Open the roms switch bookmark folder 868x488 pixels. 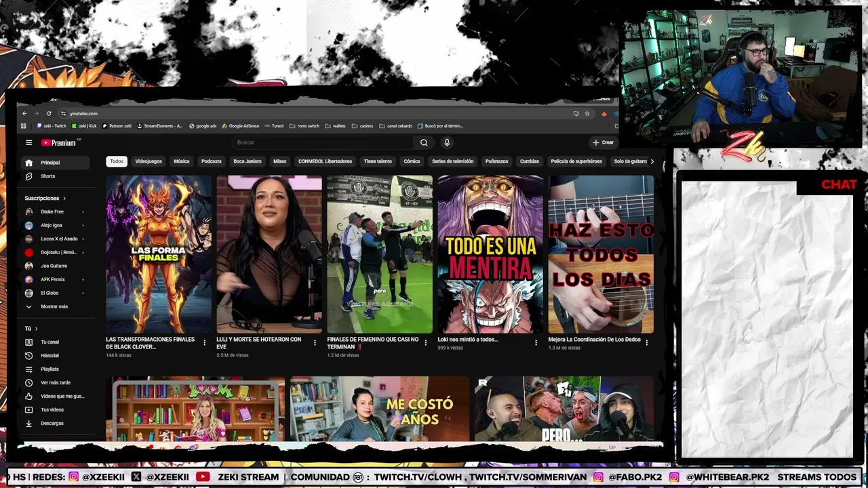[304, 126]
